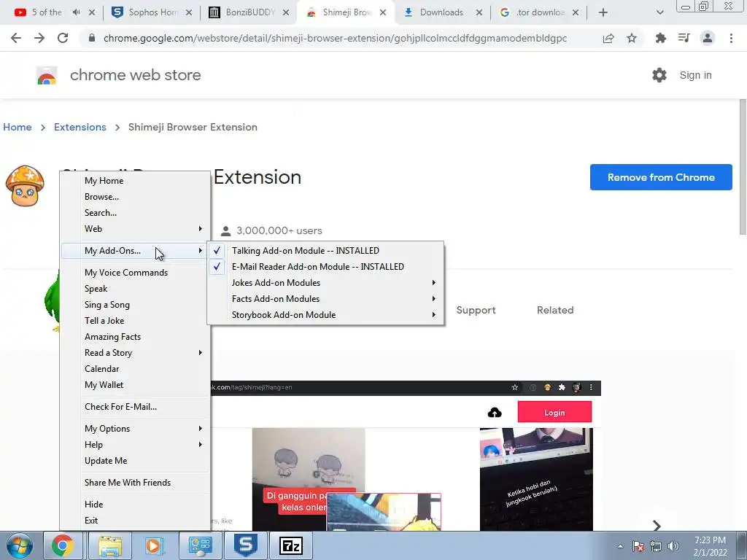Viewport: 747px width, 560px height.
Task: Expand Storybook Add-on Module submenu
Action: pyautogui.click(x=326, y=315)
